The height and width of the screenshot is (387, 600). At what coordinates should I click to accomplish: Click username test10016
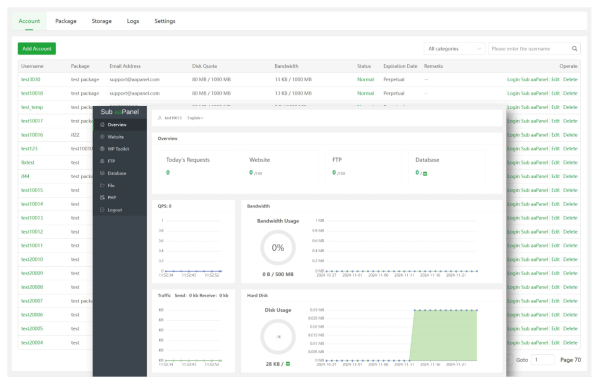(32, 135)
